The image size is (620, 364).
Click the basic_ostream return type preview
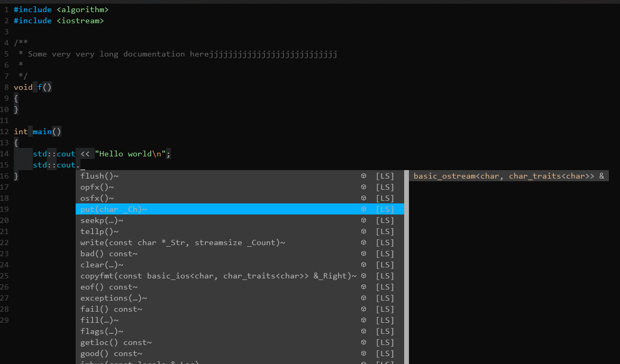(x=508, y=176)
